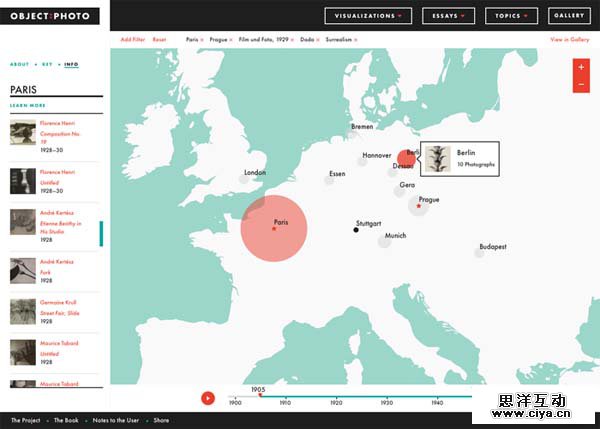Remove the Paris filter tag
Screen dimensions: 600x429
[x=202, y=40]
